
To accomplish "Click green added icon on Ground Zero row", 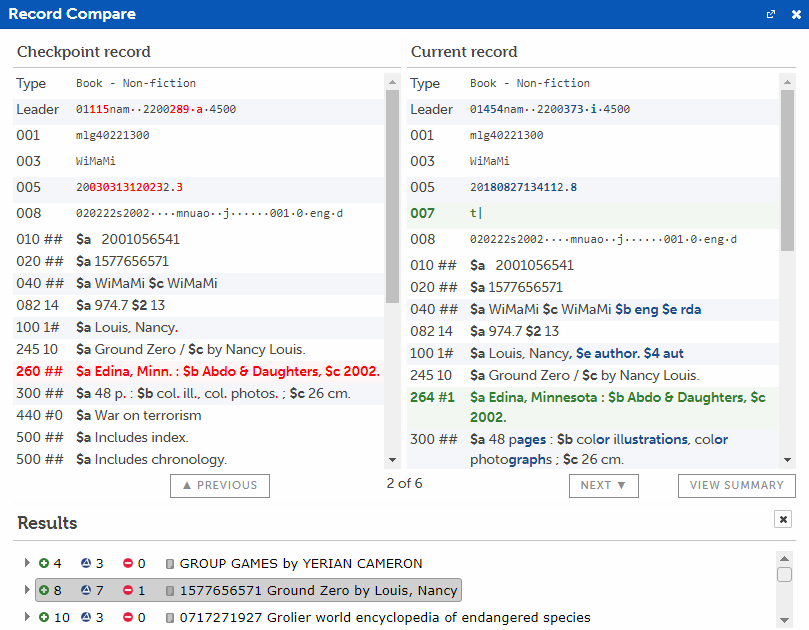I will [44, 591].
